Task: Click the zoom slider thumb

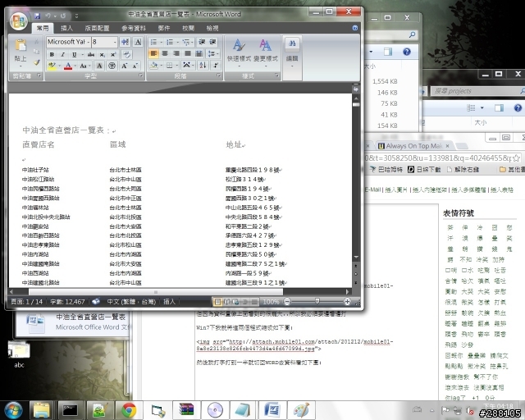Action: 317,302
